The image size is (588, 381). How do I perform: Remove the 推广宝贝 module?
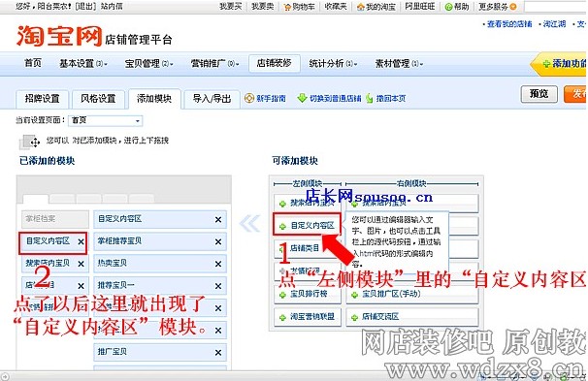[218, 353]
